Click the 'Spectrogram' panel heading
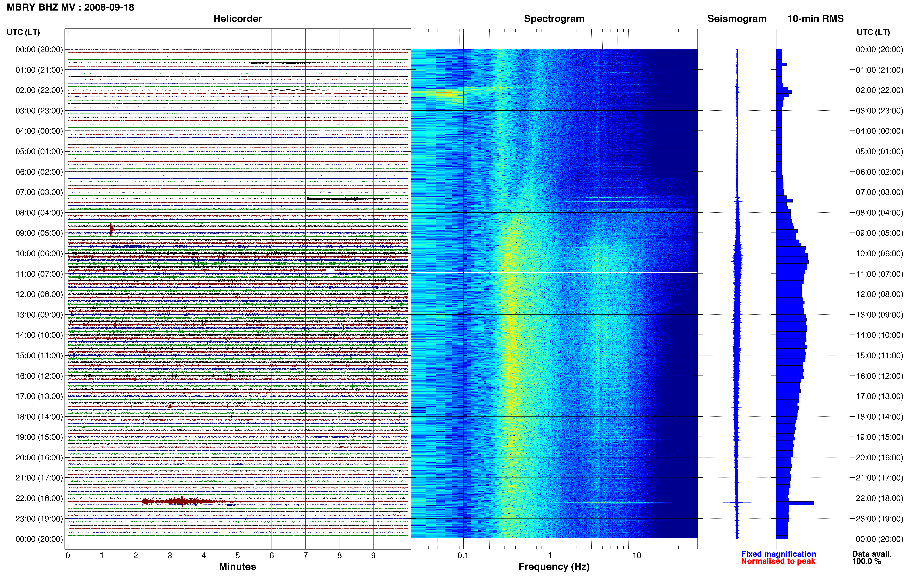Viewport: 924px width, 578px height. (554, 19)
